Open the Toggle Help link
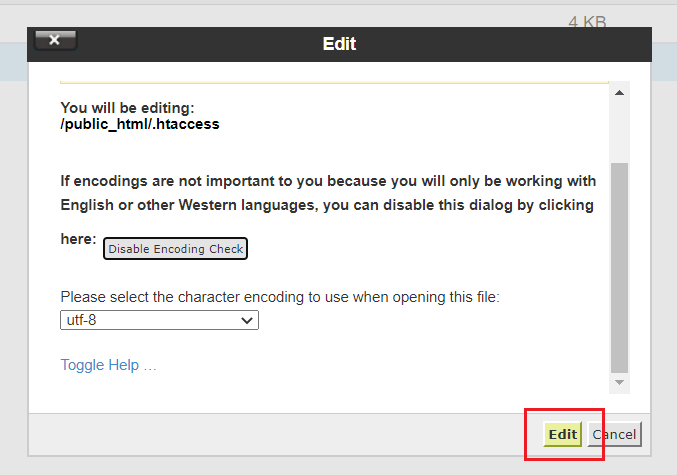The image size is (677, 475). (108, 365)
